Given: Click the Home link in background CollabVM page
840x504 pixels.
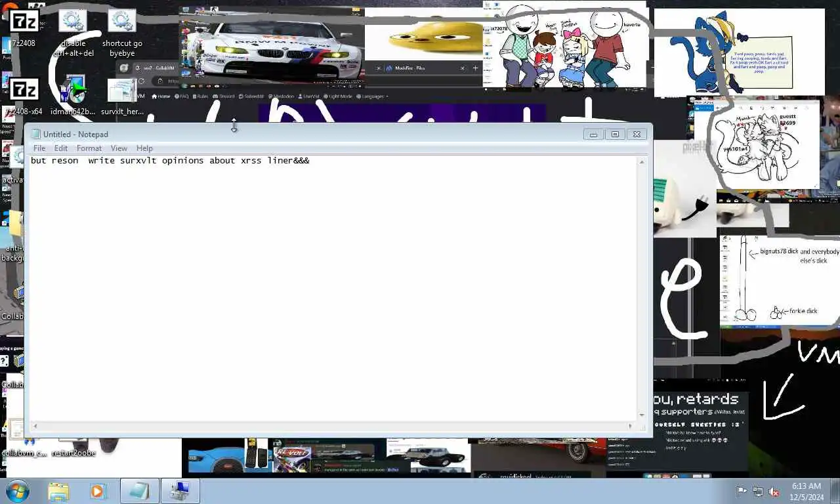Looking at the screenshot, I should (161, 96).
